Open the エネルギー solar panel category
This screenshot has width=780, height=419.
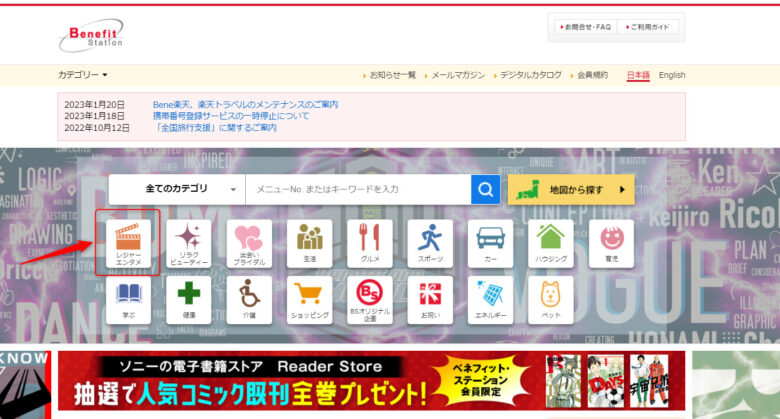click(x=490, y=299)
